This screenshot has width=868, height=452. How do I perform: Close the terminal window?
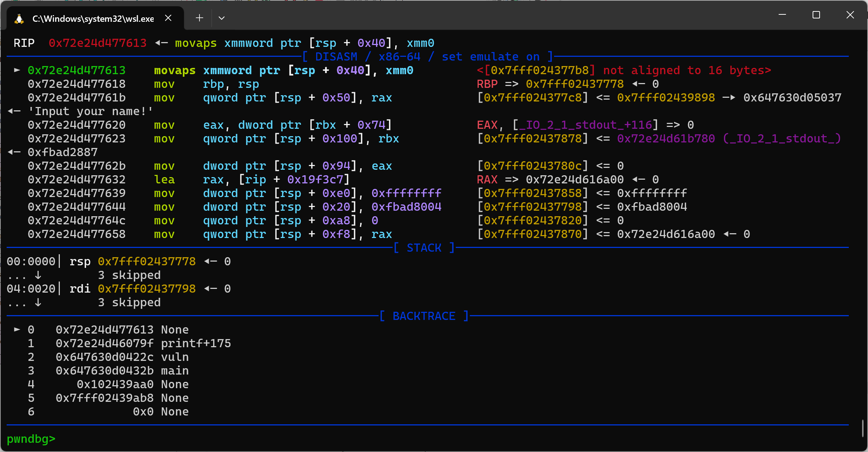pos(850,15)
